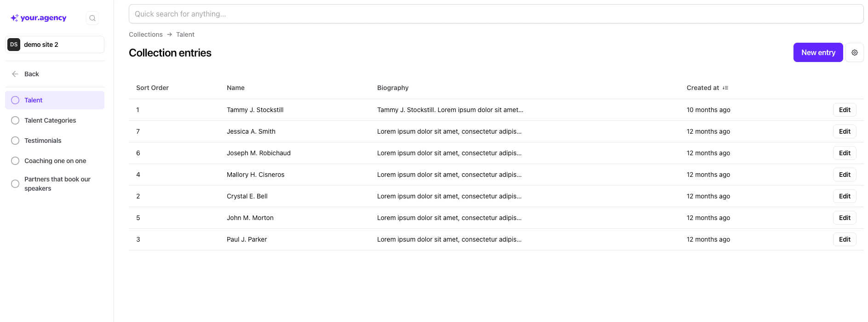The image size is (868, 322).
Task: Create a New entry
Action: pos(818,52)
